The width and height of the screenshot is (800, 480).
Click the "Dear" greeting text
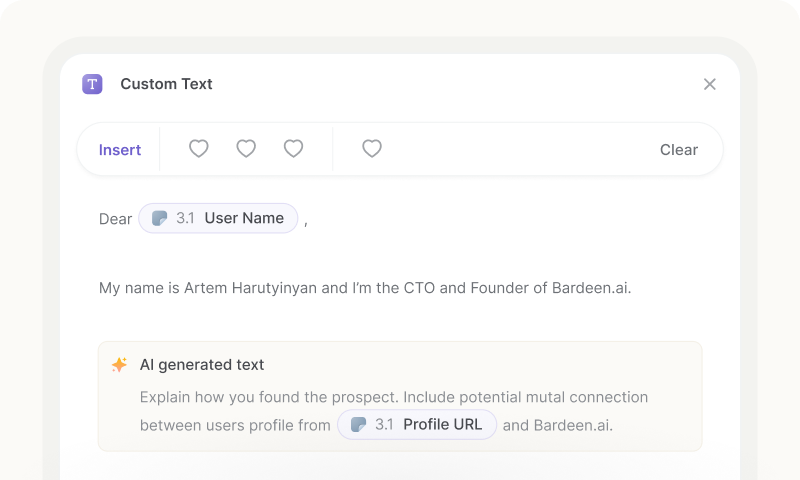[115, 219]
